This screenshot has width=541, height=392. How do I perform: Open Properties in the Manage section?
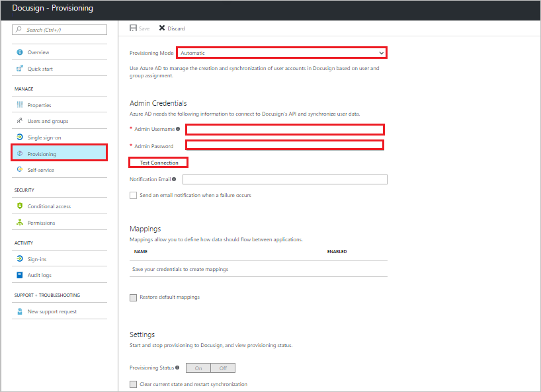tap(21, 104)
